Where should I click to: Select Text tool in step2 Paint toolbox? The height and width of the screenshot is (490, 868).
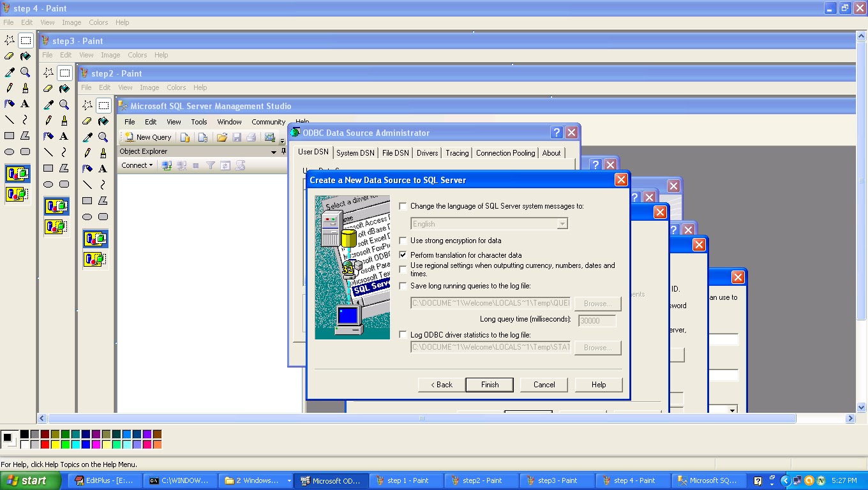(103, 168)
